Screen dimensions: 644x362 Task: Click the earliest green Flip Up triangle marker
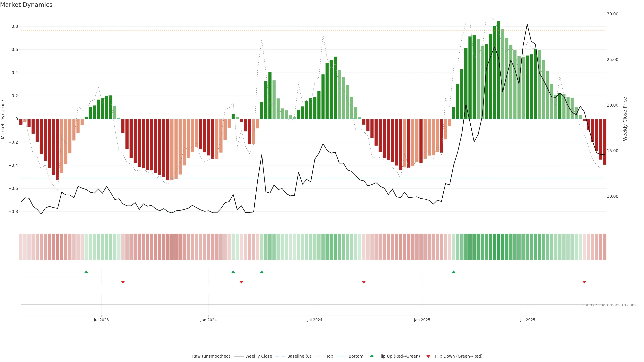click(86, 272)
